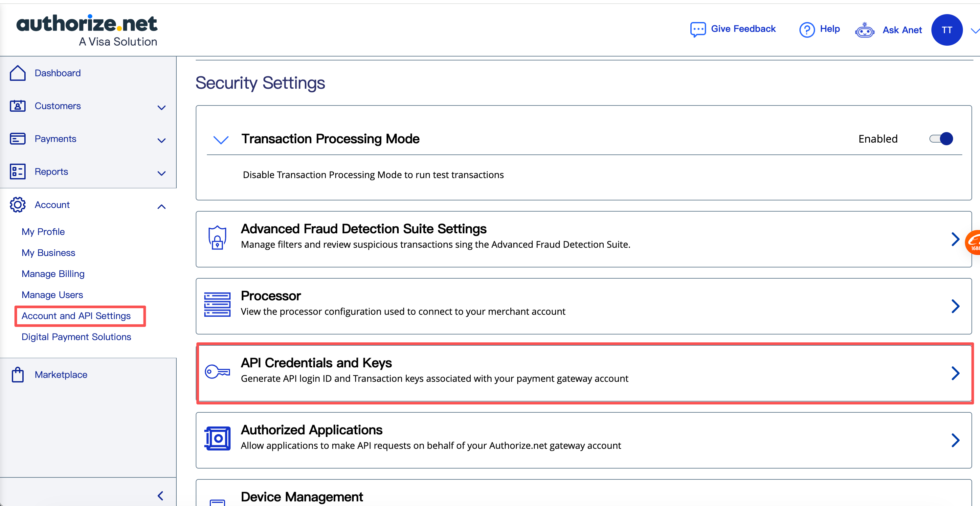Open Marketplace in sidebar
The height and width of the screenshot is (506, 980).
tap(61, 375)
